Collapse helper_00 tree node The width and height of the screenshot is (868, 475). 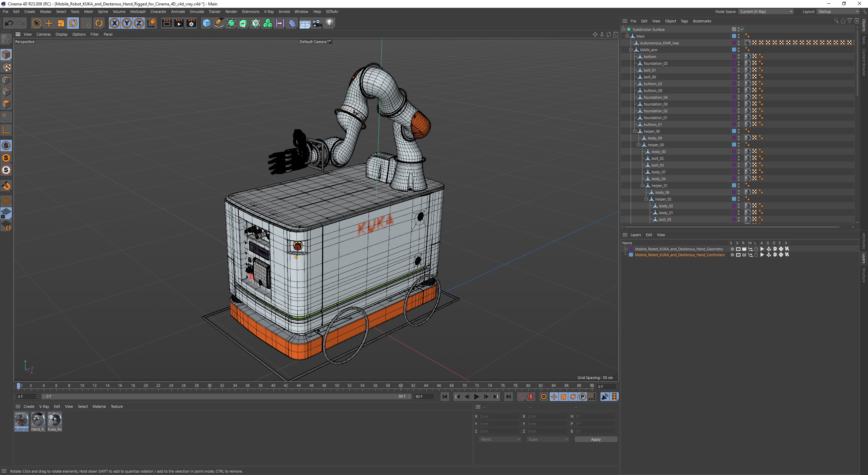tap(638, 145)
